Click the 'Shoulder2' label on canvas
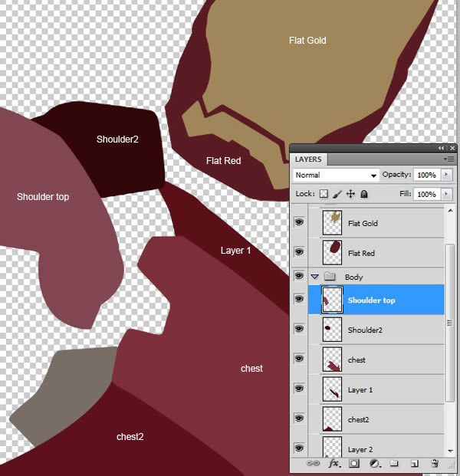460x476 pixels. click(117, 140)
